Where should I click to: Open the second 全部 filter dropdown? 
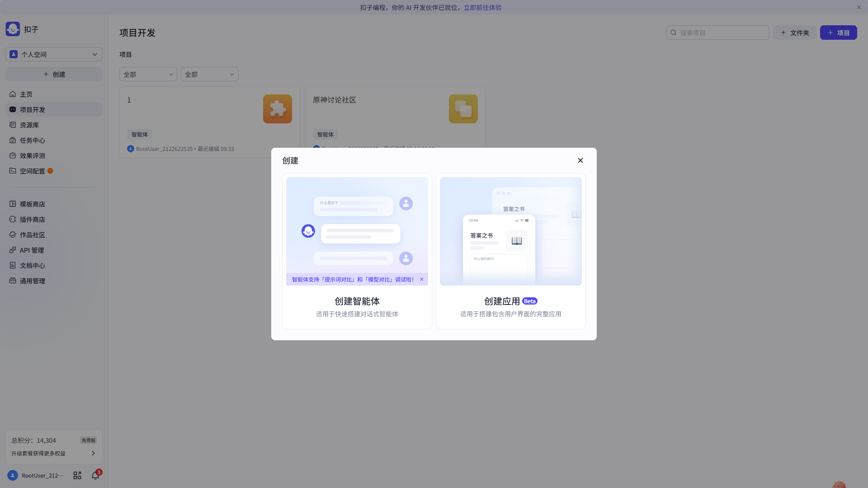[x=209, y=74]
